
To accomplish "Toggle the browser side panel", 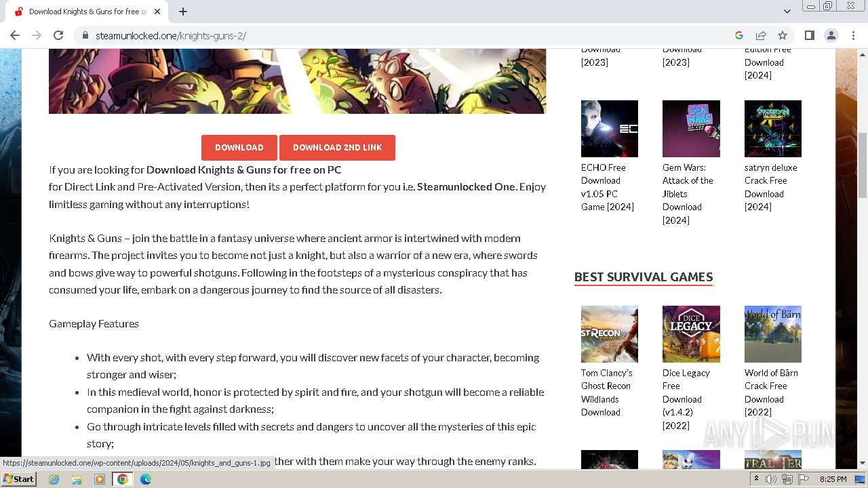I will 810,35.
